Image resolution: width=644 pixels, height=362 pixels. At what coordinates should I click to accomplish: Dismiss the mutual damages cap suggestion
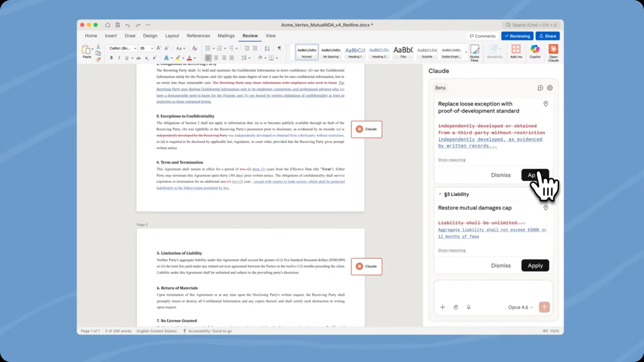[x=500, y=265]
